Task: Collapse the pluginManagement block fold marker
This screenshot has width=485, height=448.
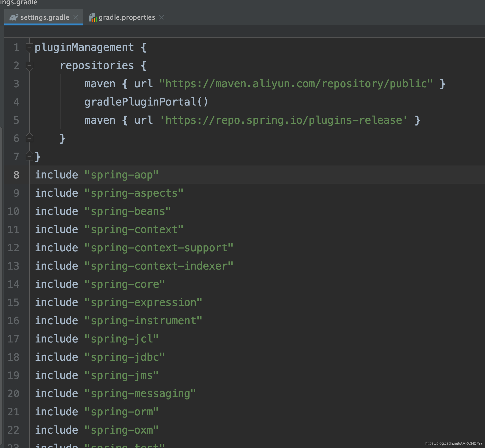Action: [29, 47]
